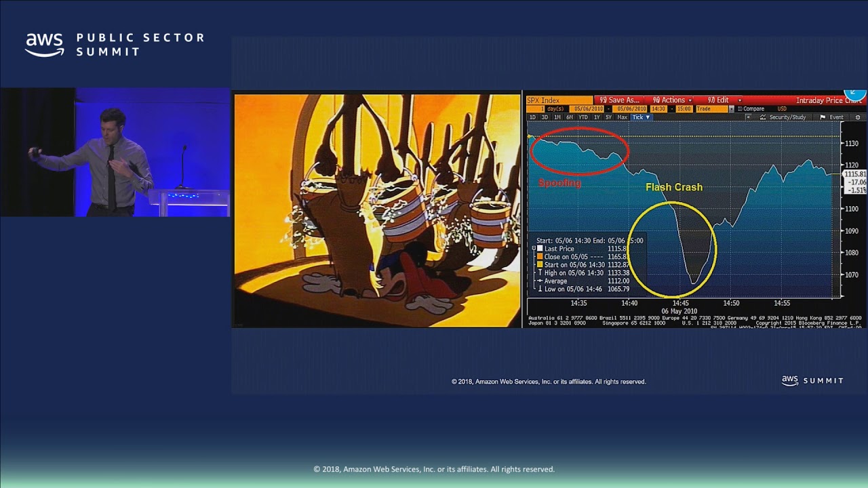Click the collapse arrow left of Security/Study
The width and height of the screenshot is (868, 488).
[x=748, y=117]
